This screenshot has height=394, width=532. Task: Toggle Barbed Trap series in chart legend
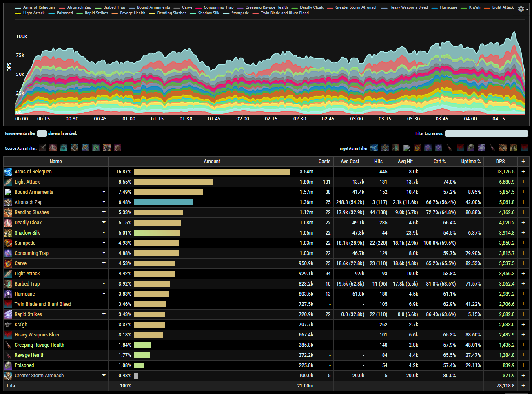pyautogui.click(x=110, y=7)
